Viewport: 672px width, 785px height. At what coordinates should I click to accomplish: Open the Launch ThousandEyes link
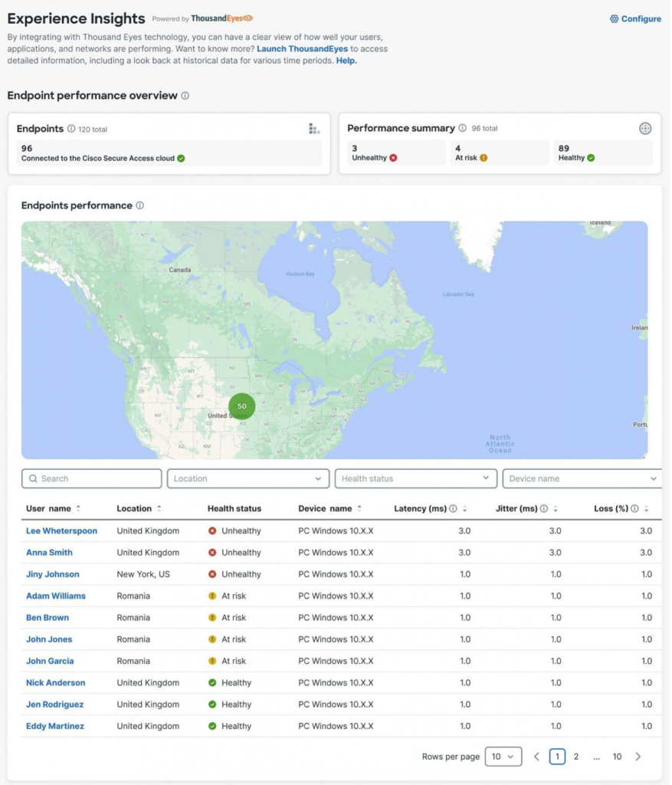302,49
